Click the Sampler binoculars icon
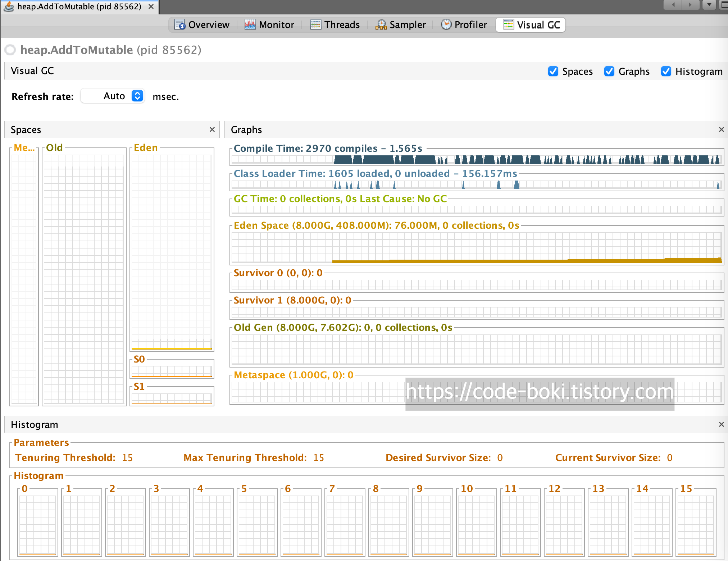This screenshot has height=561, width=728. (x=381, y=24)
